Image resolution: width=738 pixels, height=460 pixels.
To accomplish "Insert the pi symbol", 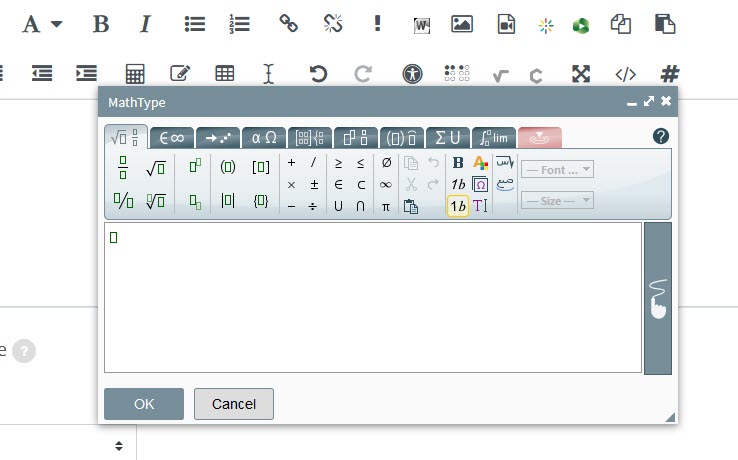I will pyautogui.click(x=385, y=207).
